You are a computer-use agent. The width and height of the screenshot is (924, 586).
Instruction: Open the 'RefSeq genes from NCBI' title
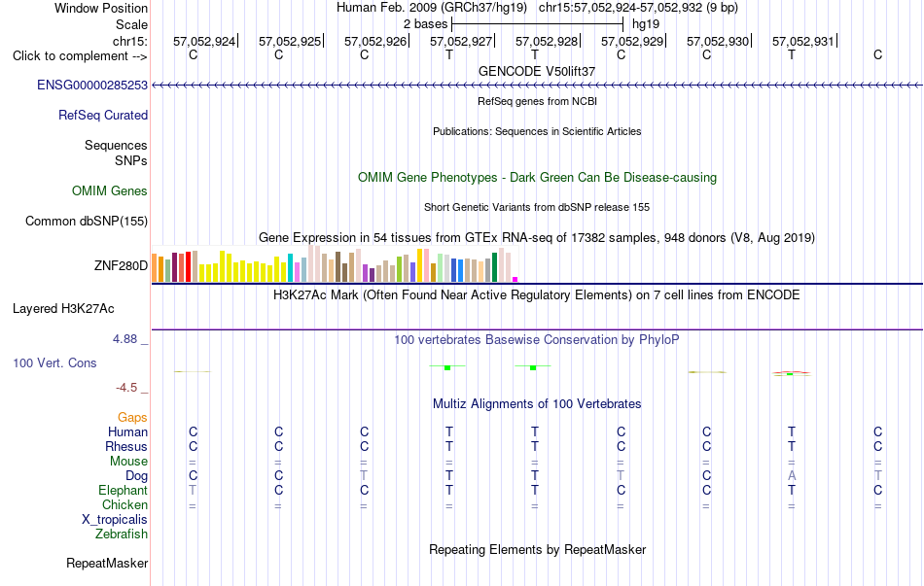pos(538,101)
